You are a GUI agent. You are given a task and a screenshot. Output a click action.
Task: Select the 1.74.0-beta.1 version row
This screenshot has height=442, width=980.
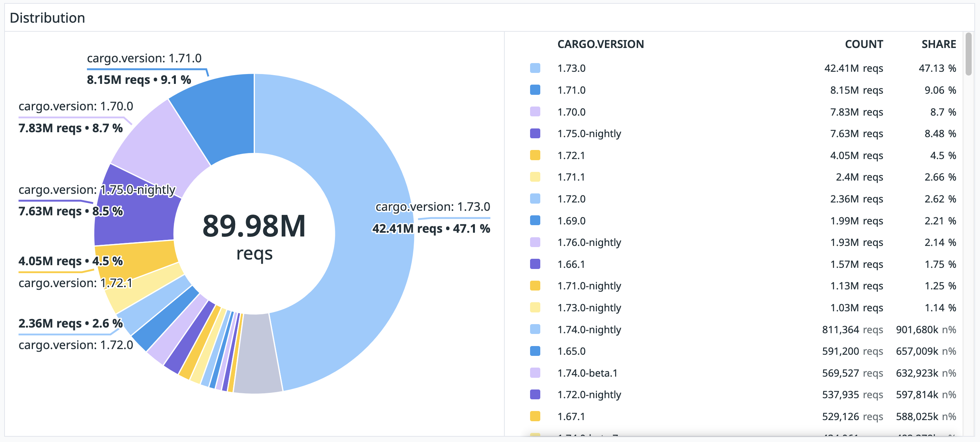(587, 373)
